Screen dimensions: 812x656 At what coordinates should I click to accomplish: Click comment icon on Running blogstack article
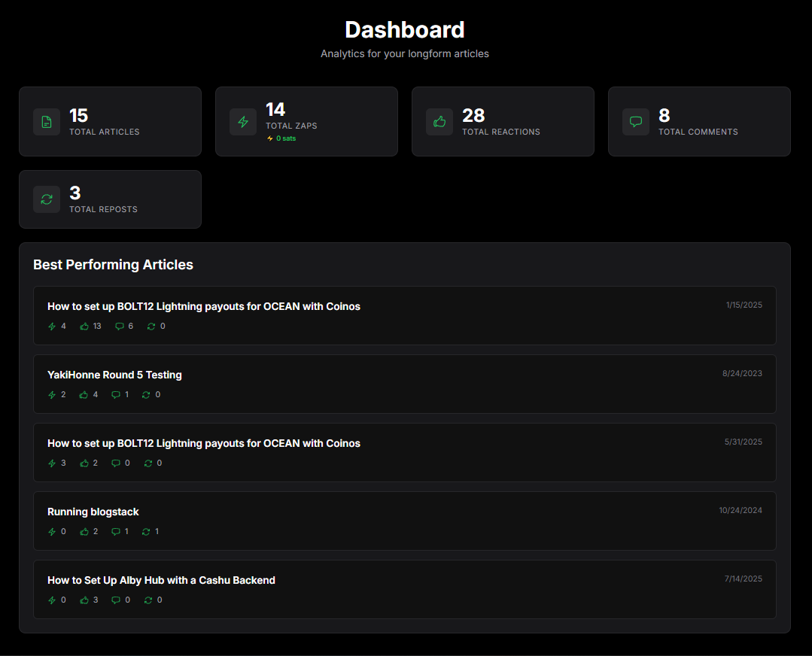point(115,532)
